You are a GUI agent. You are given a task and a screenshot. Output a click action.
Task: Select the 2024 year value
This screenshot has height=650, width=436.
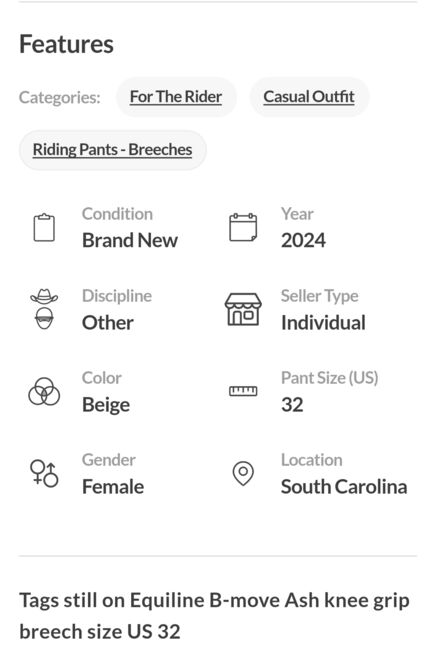(x=303, y=240)
